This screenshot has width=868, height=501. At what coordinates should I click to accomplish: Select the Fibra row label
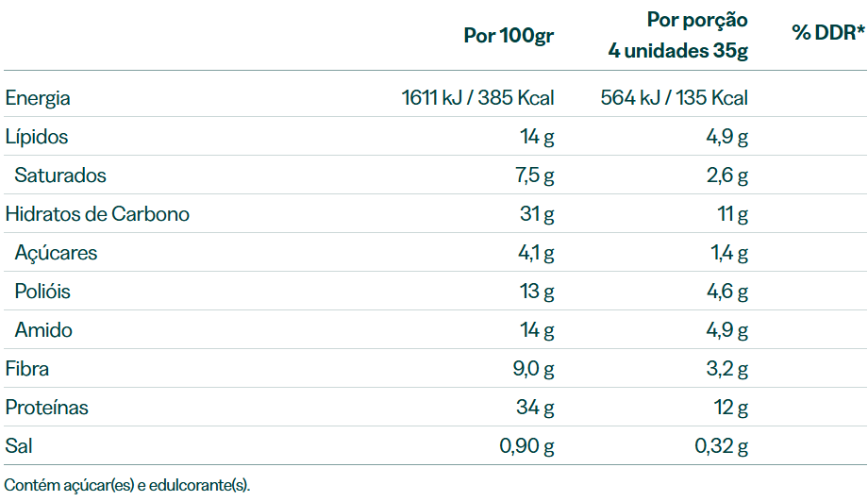27,369
